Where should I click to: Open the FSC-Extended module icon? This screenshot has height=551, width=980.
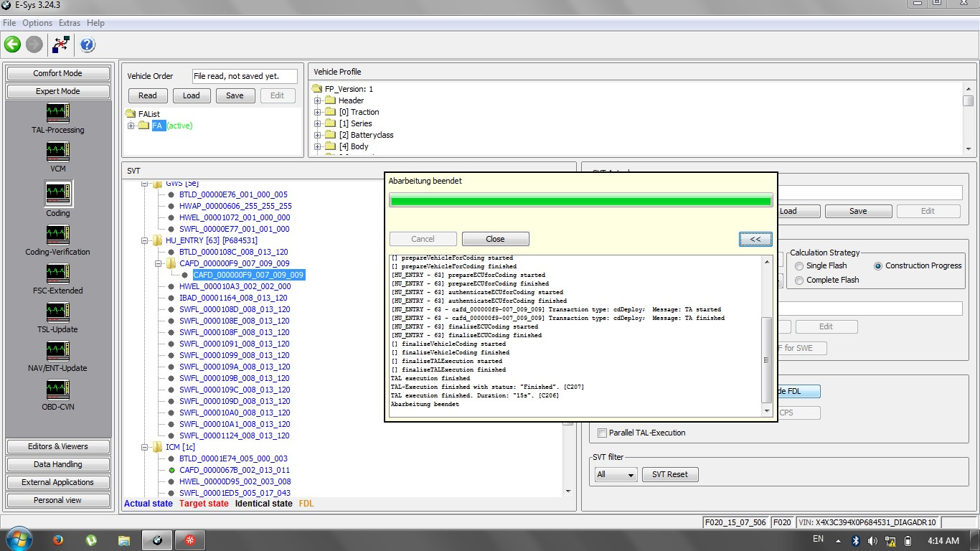pyautogui.click(x=57, y=274)
